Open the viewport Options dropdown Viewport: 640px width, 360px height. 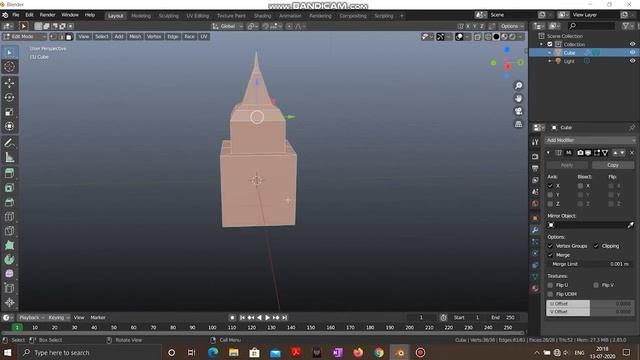(x=512, y=27)
